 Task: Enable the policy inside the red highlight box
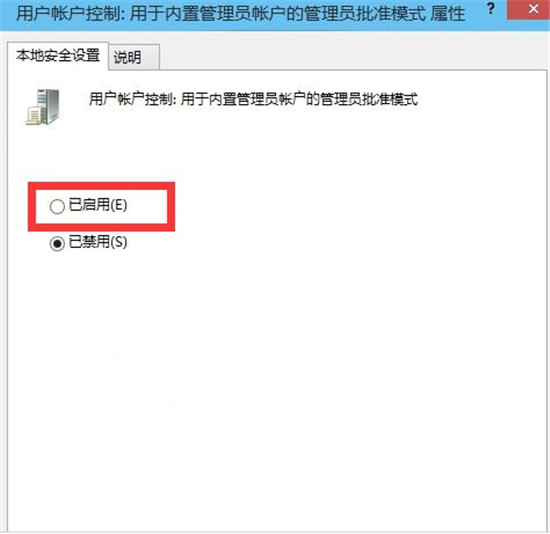57,206
